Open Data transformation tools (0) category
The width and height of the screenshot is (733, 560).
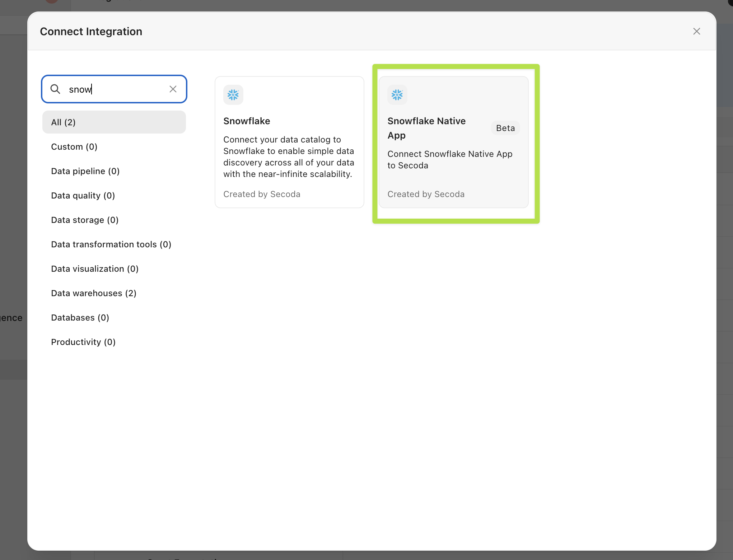(x=111, y=244)
